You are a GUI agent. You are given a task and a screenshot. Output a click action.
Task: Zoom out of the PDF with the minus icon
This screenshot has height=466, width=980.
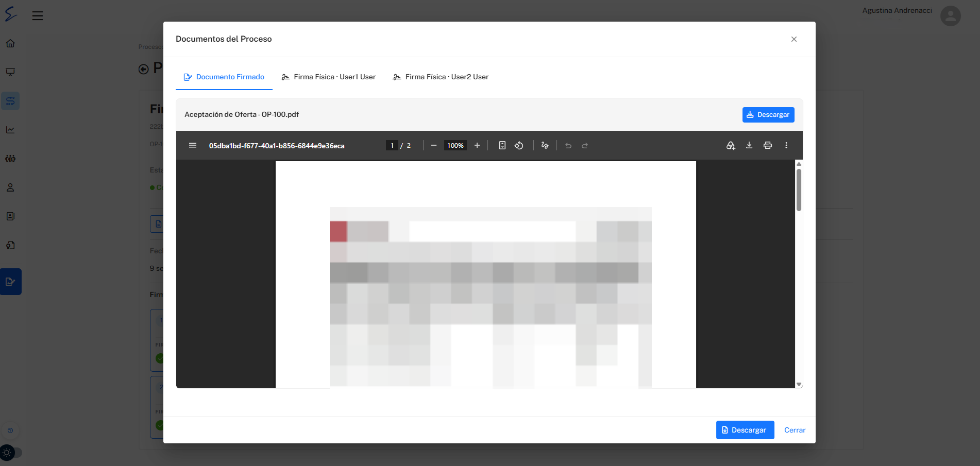(x=434, y=146)
